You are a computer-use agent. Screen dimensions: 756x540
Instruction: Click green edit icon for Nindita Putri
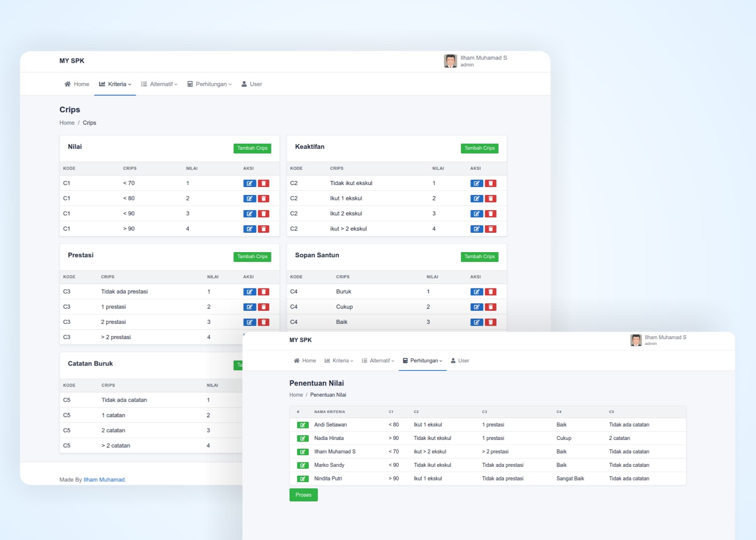click(302, 479)
